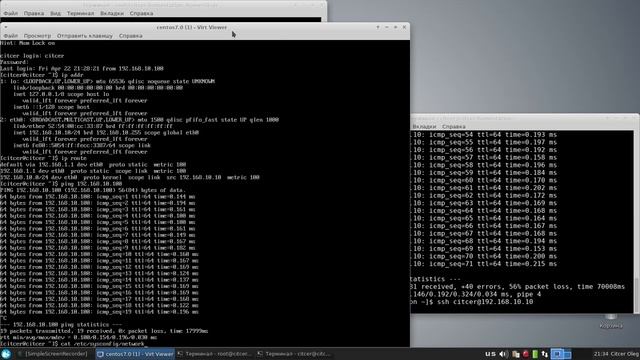The width and height of the screenshot is (640, 360).
Task: Click the 'inet 192.168.10.10/24' address line
Action: (x=106, y=133)
